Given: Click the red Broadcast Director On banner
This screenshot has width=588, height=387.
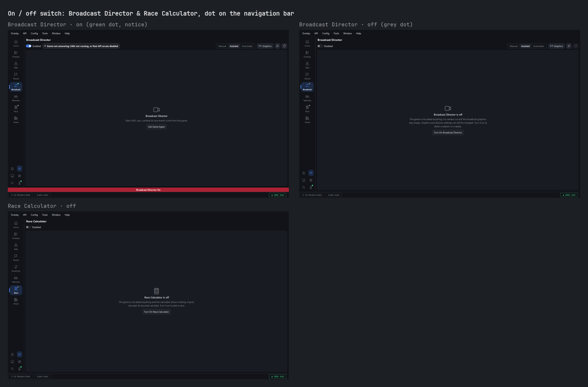Looking at the screenshot, I should click(x=148, y=190).
